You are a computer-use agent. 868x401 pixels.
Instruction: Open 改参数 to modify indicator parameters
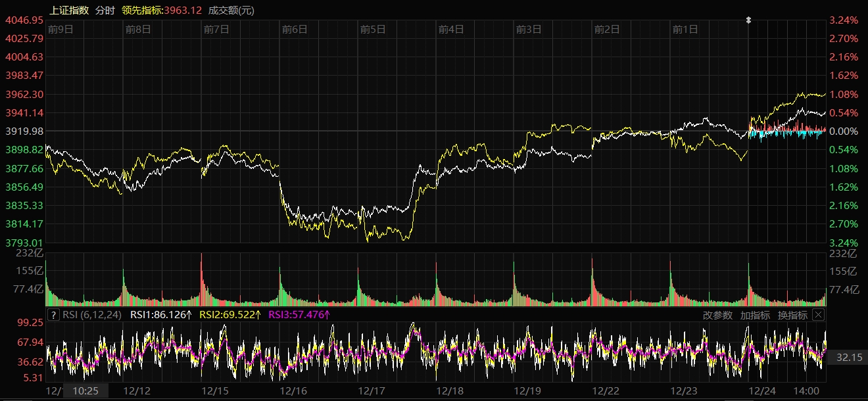(717, 315)
